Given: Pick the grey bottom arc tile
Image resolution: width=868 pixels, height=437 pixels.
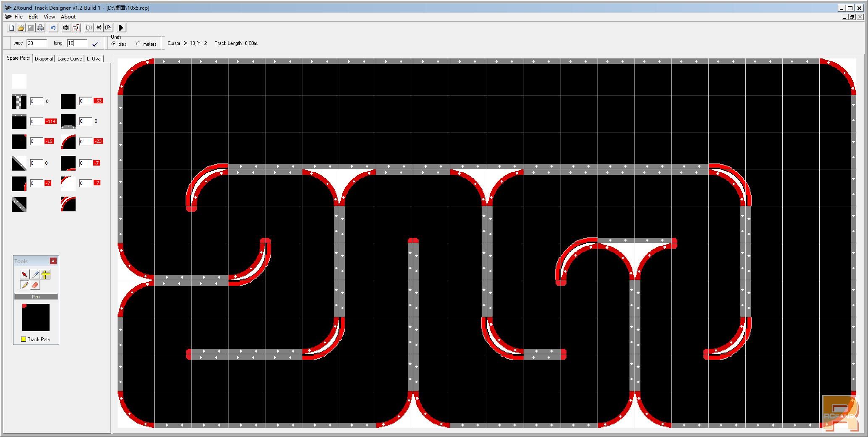Looking at the screenshot, I should (x=68, y=122).
